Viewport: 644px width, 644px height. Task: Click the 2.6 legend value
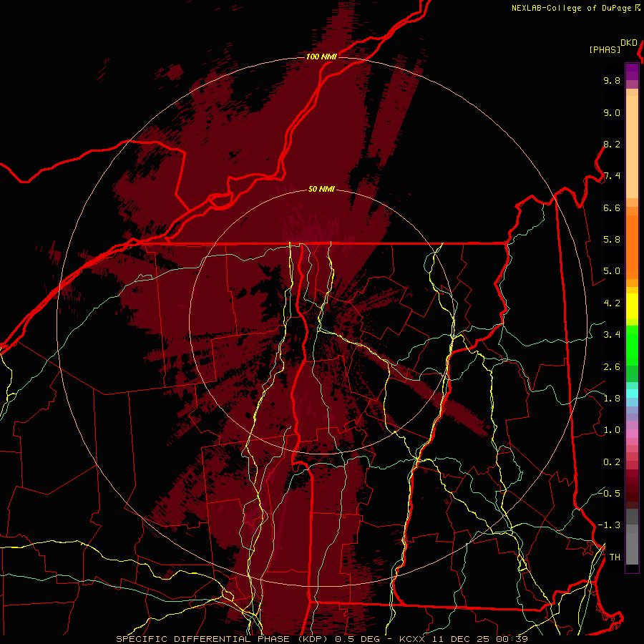612,367
